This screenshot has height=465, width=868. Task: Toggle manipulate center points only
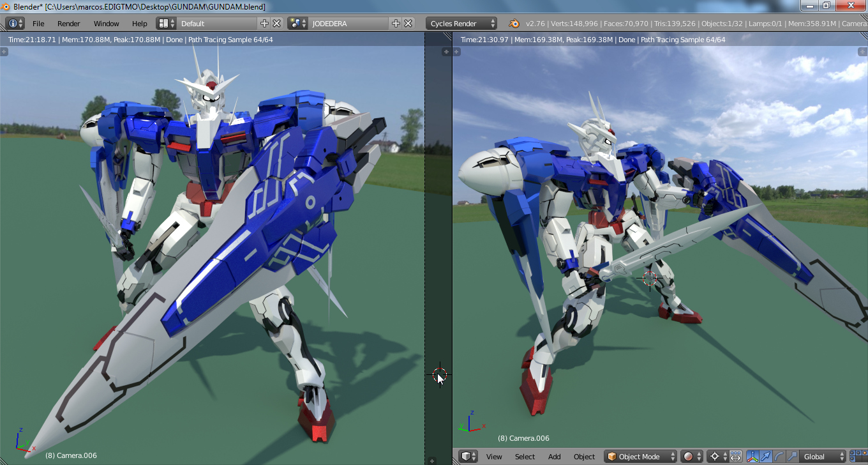tap(735, 457)
